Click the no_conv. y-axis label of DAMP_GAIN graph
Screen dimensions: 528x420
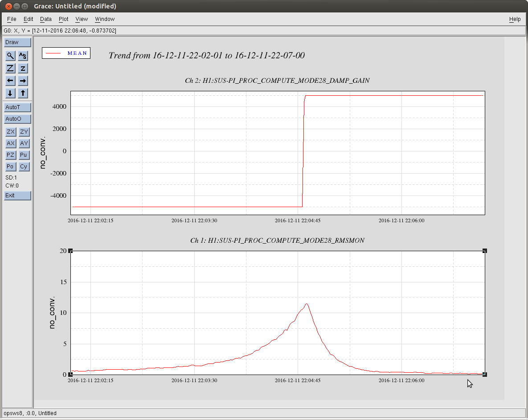42,153
